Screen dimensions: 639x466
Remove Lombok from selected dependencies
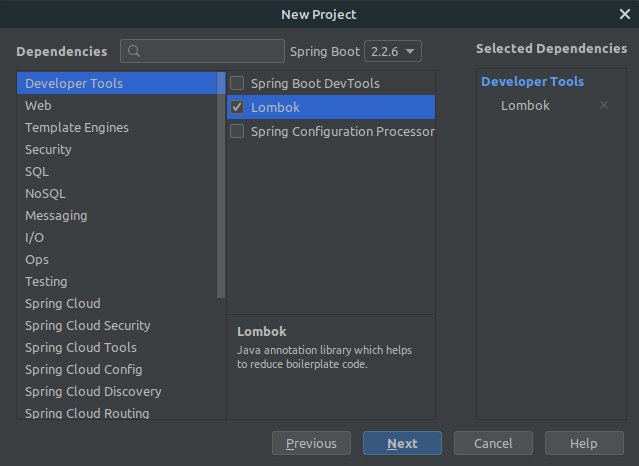603,105
